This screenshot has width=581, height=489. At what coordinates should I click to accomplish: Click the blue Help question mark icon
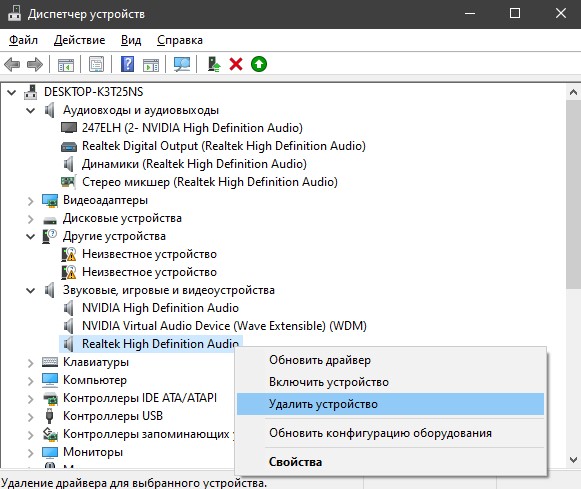(127, 64)
